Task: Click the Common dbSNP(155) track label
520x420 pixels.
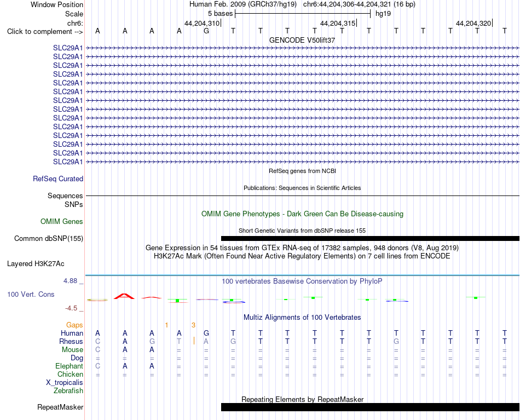Action: point(49,239)
